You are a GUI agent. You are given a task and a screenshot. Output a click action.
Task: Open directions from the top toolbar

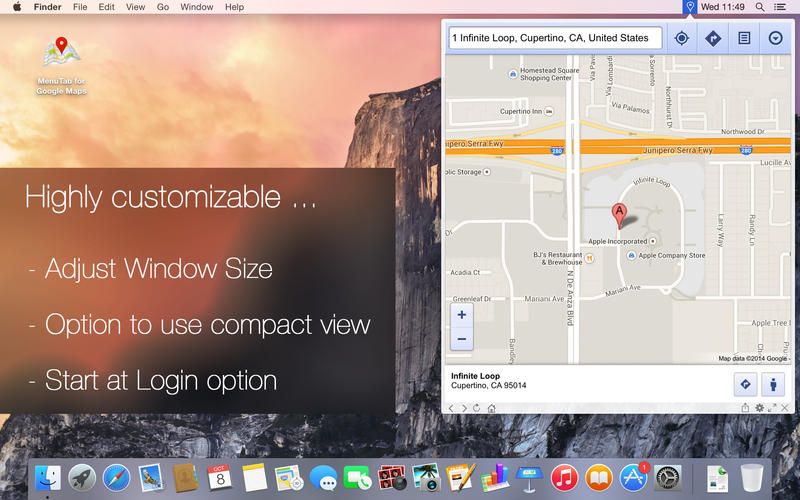(713, 38)
